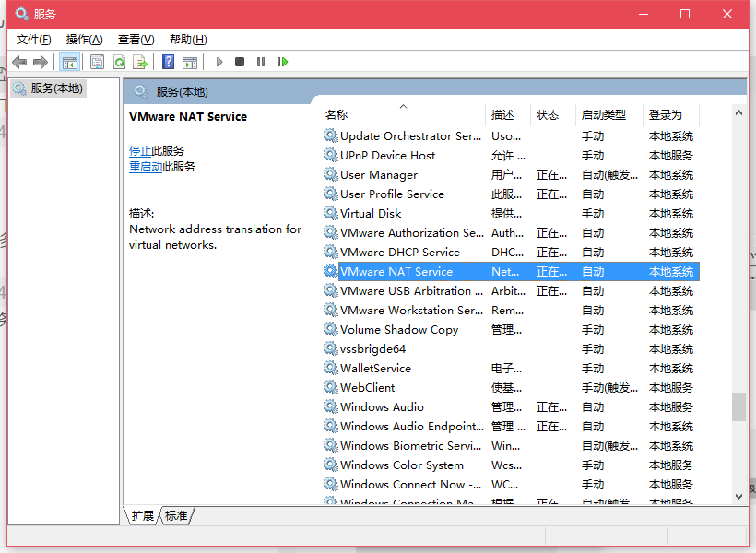Minimize the Services window
Viewport: 756px width, 553px height.
click(x=644, y=14)
